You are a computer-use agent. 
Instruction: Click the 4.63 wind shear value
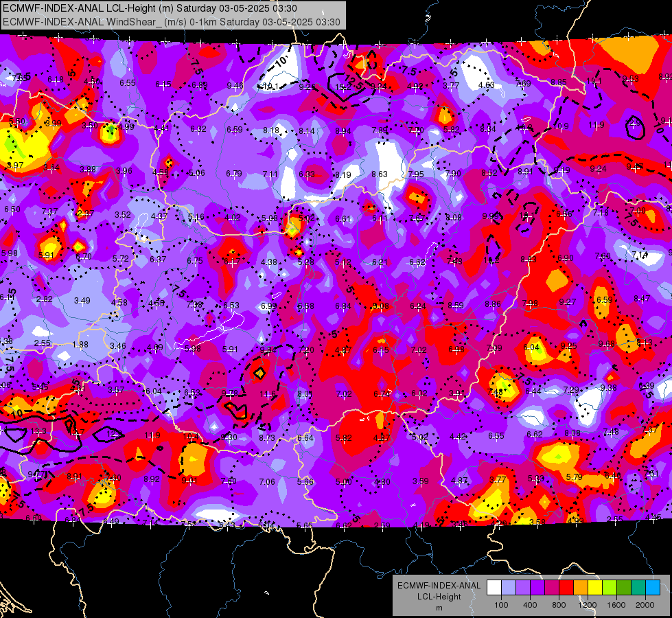click(487, 85)
